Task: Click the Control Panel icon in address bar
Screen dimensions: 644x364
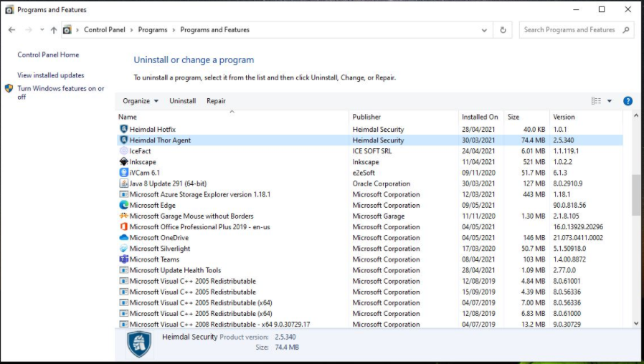Action: click(67, 30)
